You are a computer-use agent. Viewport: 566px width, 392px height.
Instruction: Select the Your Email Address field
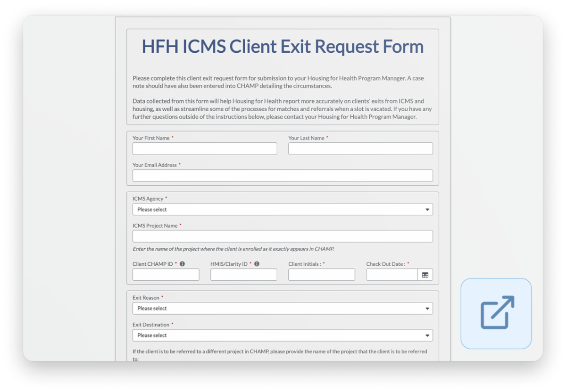(283, 175)
